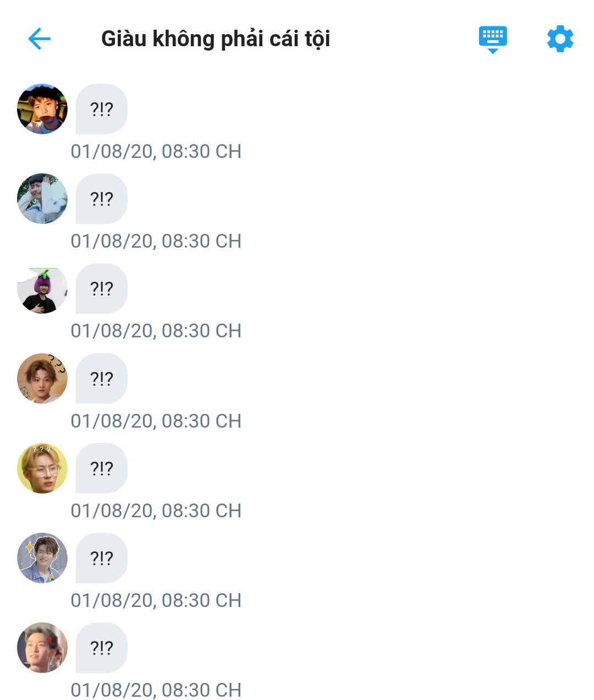
Task: Select the first ?!? message bubble
Action: point(102,109)
